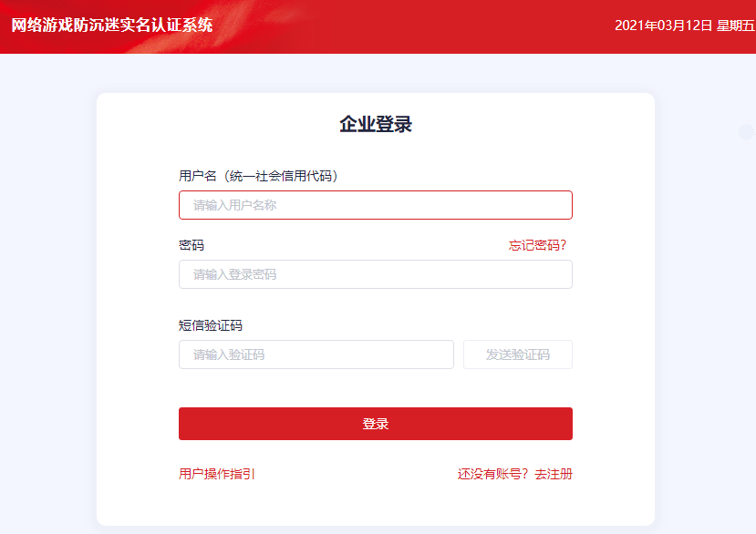
Task: Follow the 去注册 registration link
Action: pyautogui.click(x=554, y=474)
